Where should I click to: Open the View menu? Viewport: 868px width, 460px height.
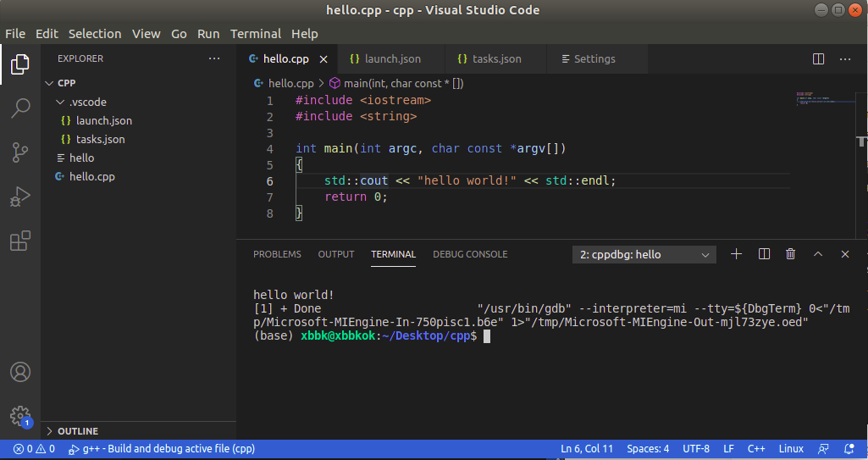tap(147, 34)
